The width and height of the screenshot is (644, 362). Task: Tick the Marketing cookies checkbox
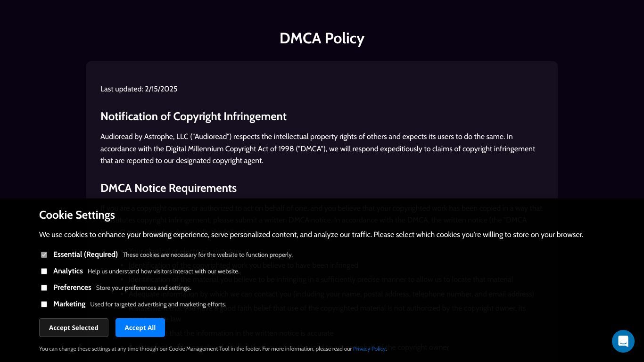click(x=44, y=304)
